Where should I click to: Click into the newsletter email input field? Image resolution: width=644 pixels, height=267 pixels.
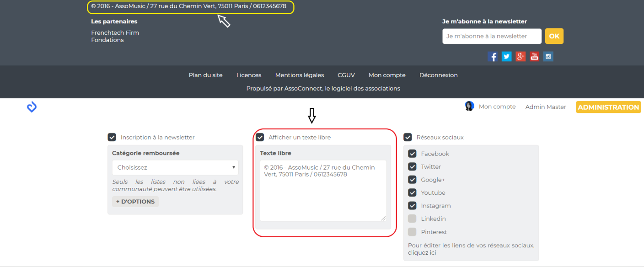[492, 36]
